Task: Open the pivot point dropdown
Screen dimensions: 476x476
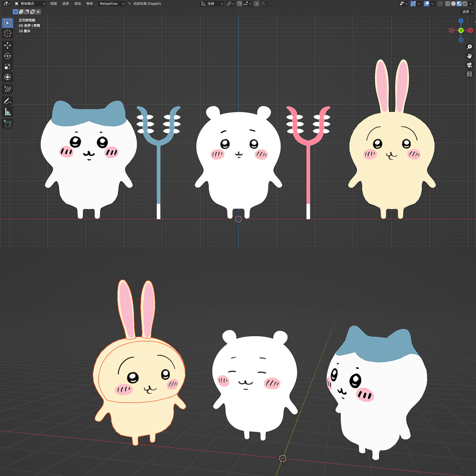Action: coord(230,4)
